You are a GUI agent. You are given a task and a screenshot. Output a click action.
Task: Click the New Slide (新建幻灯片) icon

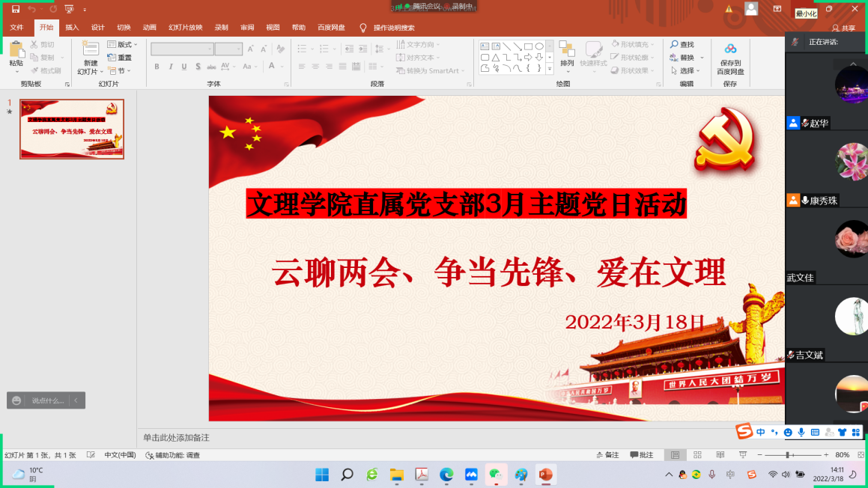coord(91,49)
